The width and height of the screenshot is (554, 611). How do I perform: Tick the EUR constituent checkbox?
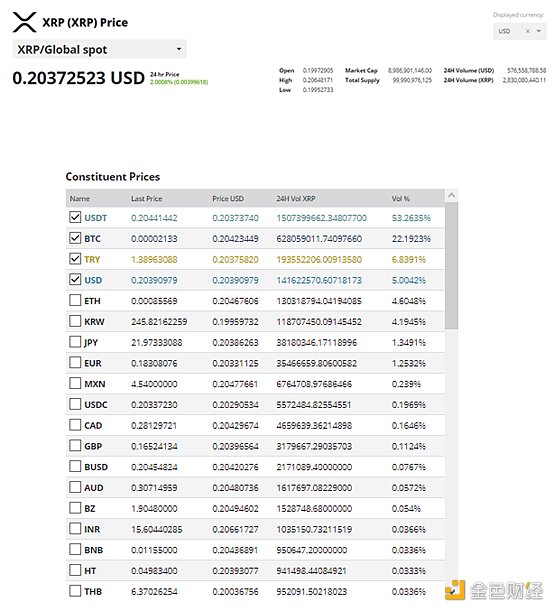coord(75,362)
